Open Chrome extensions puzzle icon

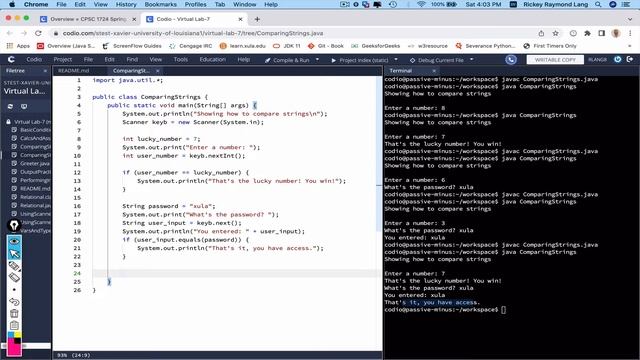coord(587,33)
